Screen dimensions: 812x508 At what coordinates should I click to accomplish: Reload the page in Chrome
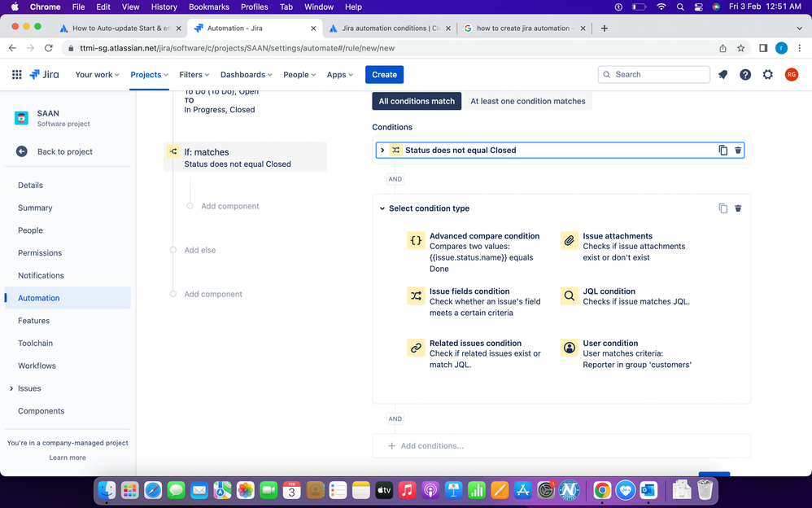tap(49, 48)
